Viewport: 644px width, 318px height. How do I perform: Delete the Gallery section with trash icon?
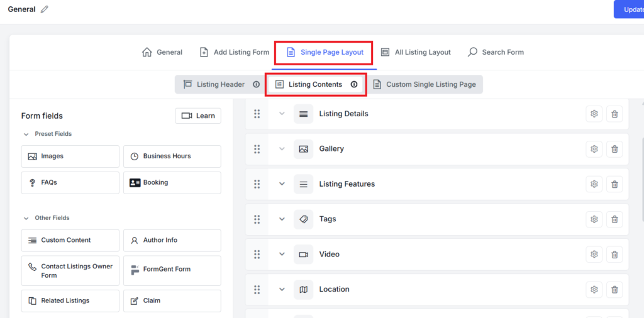coord(614,149)
